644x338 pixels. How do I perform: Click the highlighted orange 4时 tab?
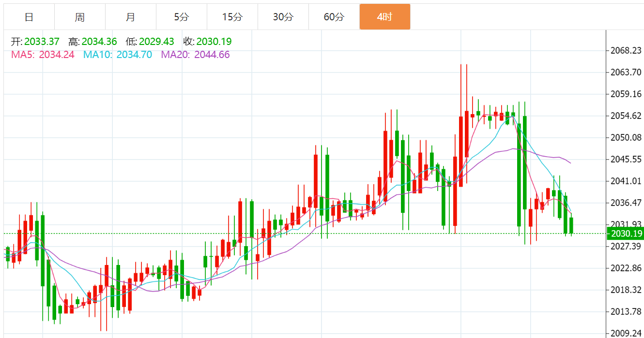pos(385,17)
